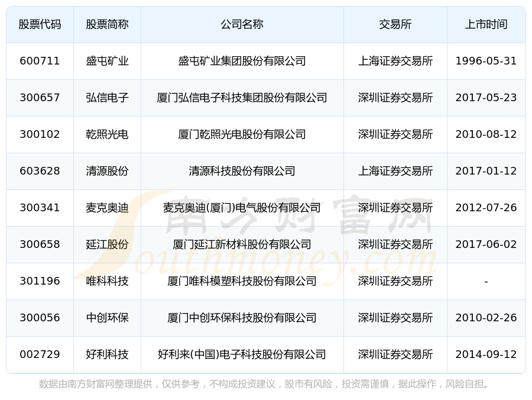The width and height of the screenshot is (532, 400).
Task: Select stock name 盛屯矿业
Action: (x=107, y=61)
